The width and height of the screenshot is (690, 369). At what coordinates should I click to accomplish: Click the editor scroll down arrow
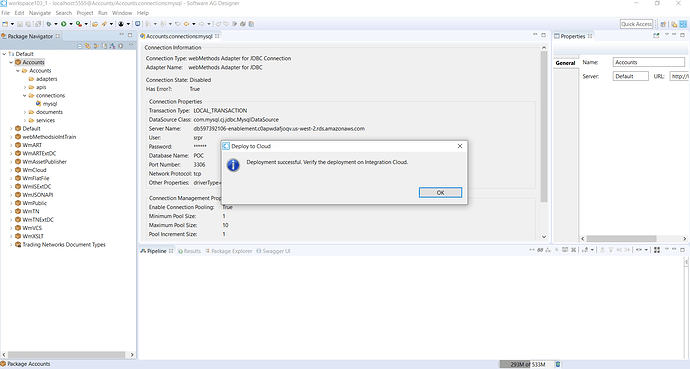(544, 237)
